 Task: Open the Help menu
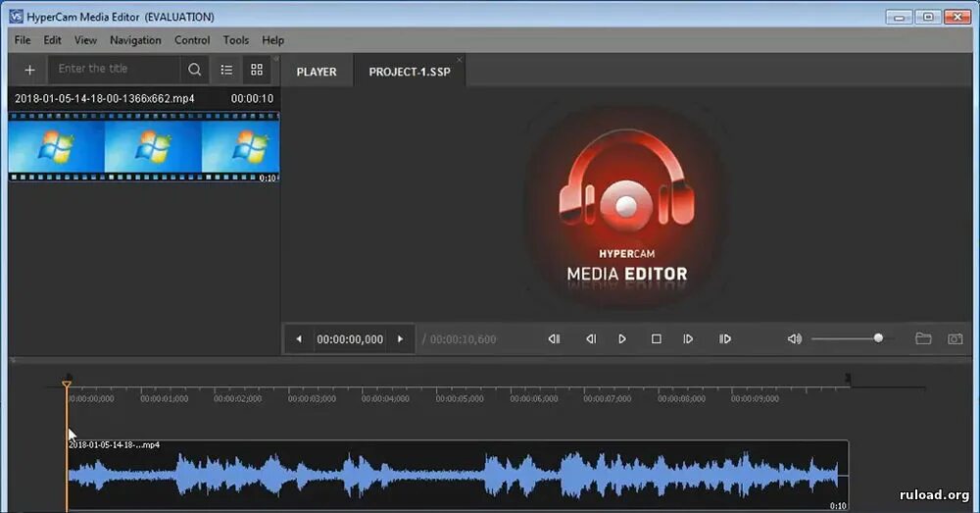(x=272, y=40)
